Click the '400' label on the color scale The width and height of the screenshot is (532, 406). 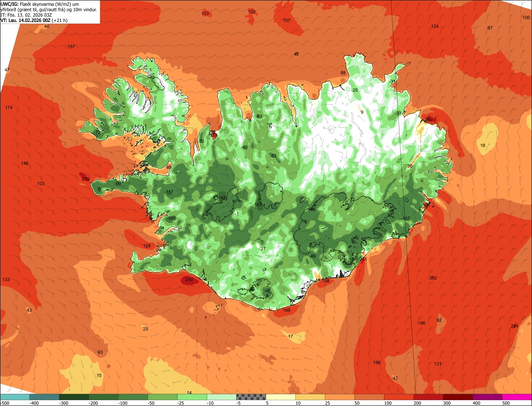476,403
